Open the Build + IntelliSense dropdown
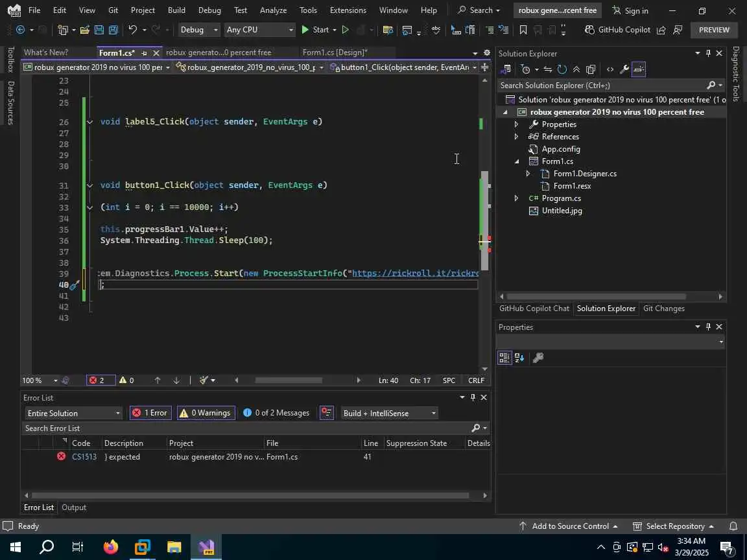 tap(389, 413)
